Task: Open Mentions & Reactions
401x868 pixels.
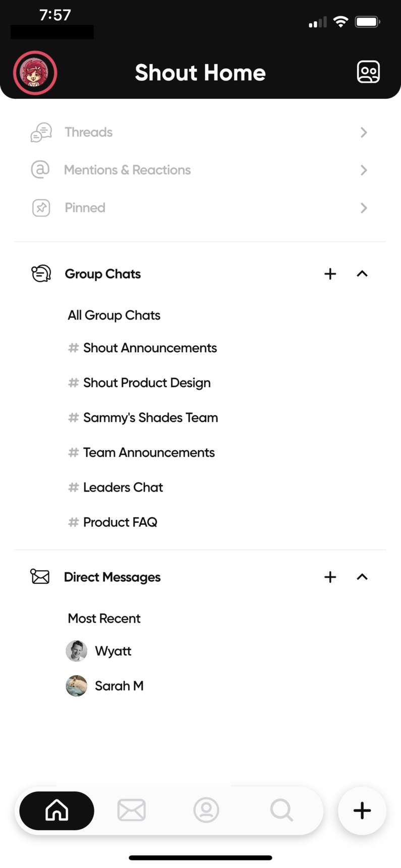Action: 200,170
